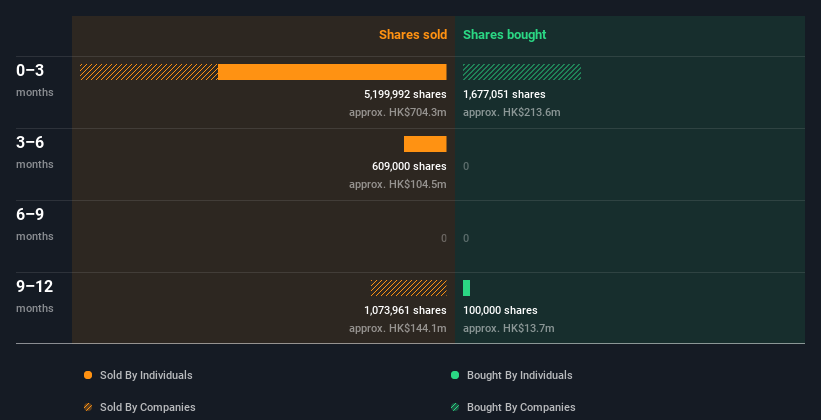Toggle the Sold By Companies legend label
Screen dimensions: 821x420
[x=148, y=407]
